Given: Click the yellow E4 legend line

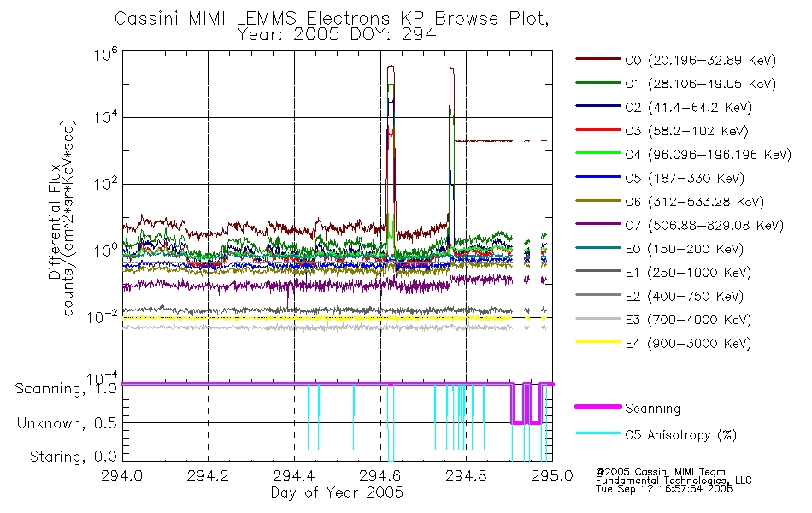Looking at the screenshot, I should pos(597,342).
